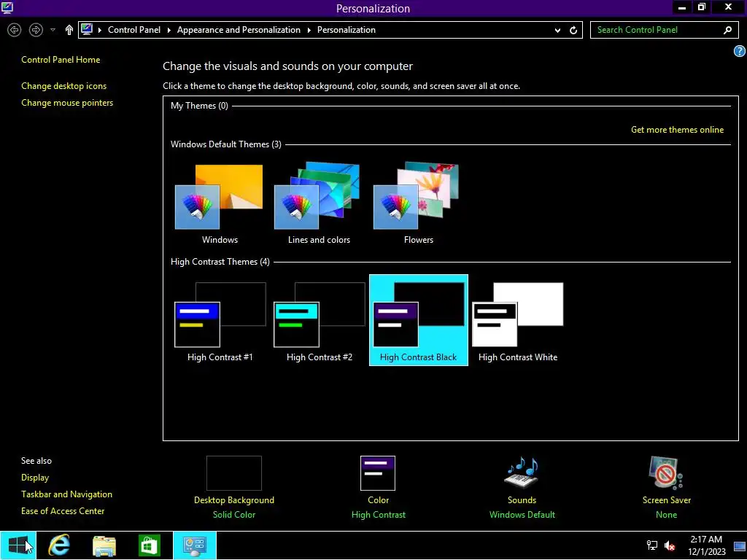
Task: Click the Start button on taskbar
Action: (18, 545)
